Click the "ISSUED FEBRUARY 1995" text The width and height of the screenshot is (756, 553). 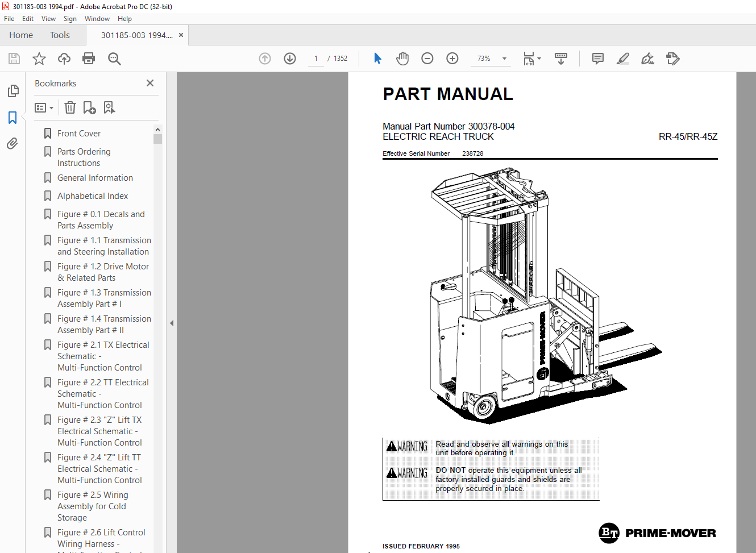click(421, 546)
